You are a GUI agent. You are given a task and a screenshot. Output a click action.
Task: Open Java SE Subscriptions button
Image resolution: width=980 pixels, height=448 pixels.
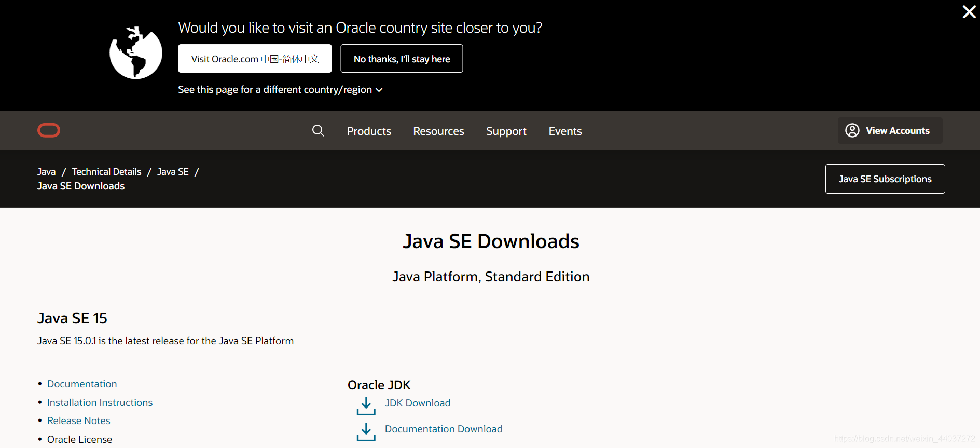pos(885,179)
